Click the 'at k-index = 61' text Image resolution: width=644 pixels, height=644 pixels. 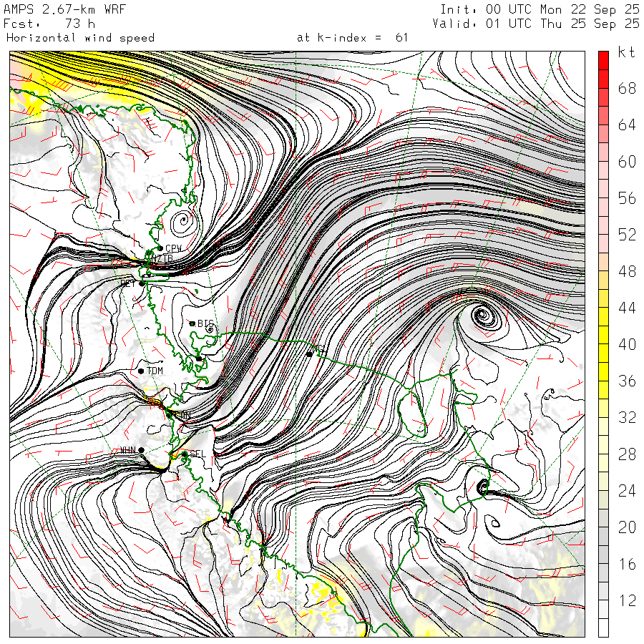pyautogui.click(x=352, y=38)
